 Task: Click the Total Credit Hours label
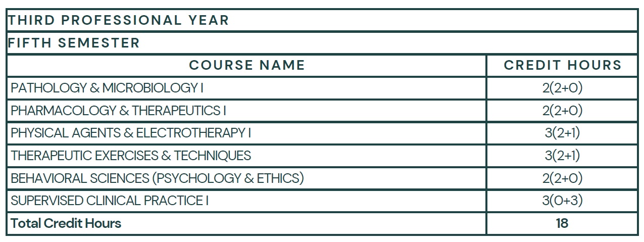point(66,223)
